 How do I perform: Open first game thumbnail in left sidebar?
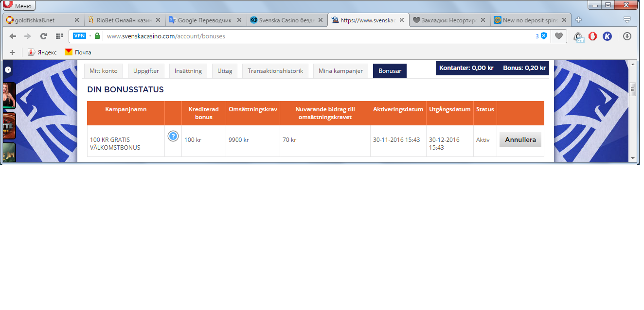coord(10,95)
